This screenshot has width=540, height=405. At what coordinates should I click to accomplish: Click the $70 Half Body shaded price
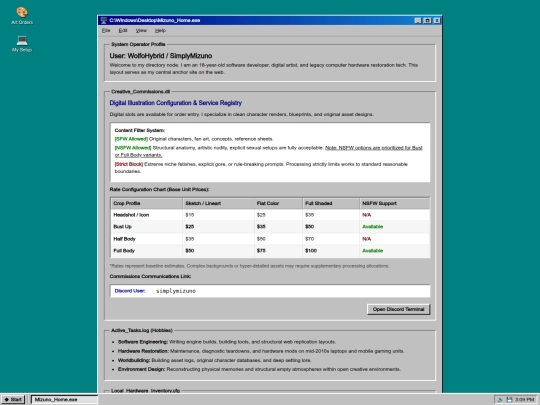click(x=309, y=239)
